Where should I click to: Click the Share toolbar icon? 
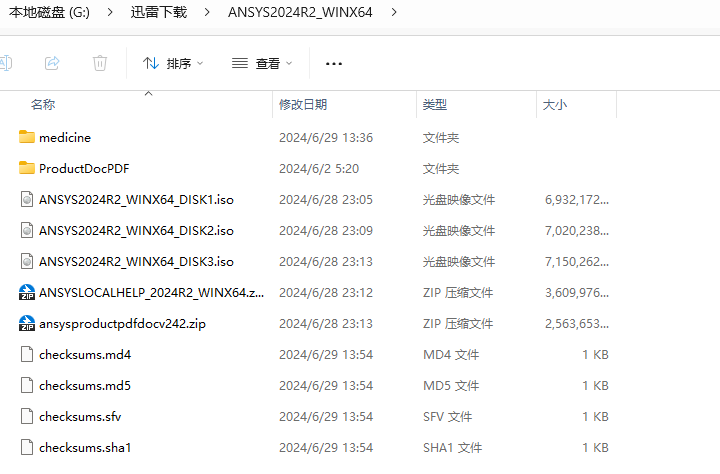(x=52, y=63)
